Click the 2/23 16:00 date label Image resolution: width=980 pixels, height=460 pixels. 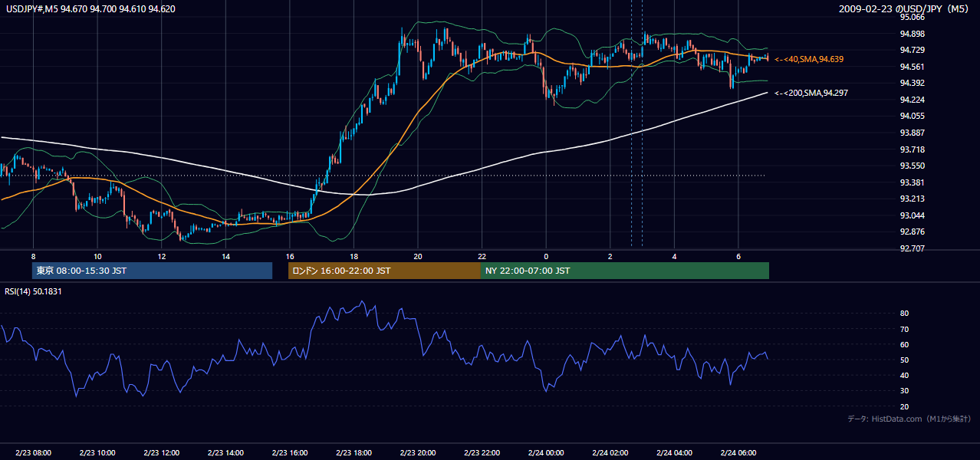click(x=289, y=453)
